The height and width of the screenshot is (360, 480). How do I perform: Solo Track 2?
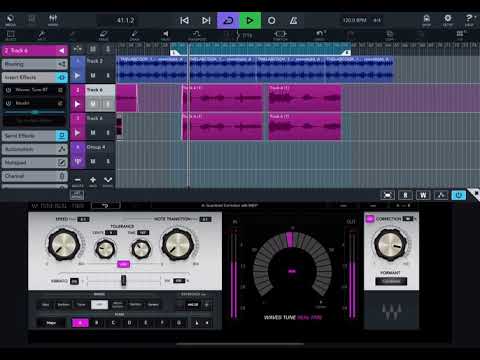tap(108, 76)
